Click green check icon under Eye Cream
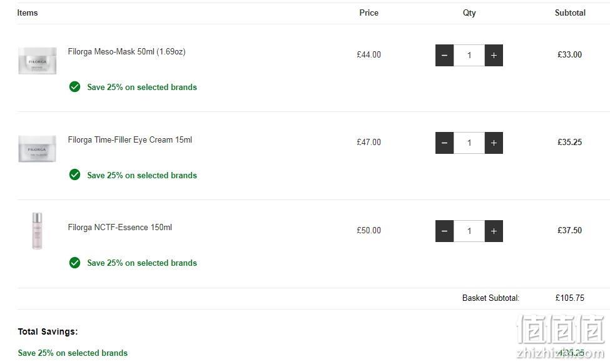Viewport: 610px width, 364px height. (x=74, y=174)
